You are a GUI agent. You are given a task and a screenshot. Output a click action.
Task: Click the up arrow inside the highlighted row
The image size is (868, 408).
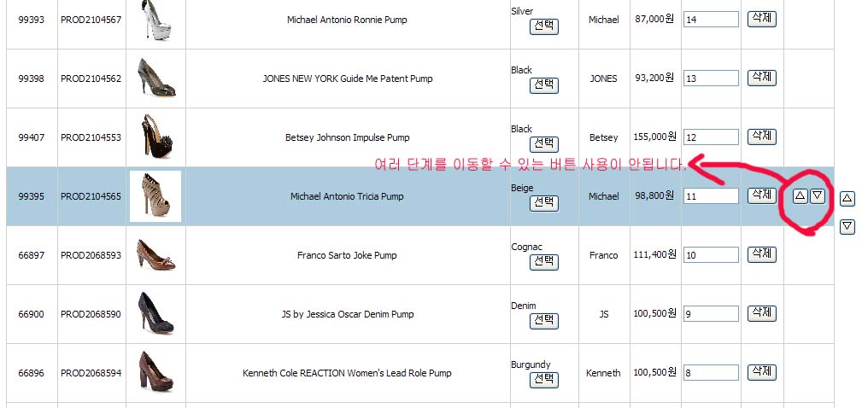pyautogui.click(x=800, y=195)
